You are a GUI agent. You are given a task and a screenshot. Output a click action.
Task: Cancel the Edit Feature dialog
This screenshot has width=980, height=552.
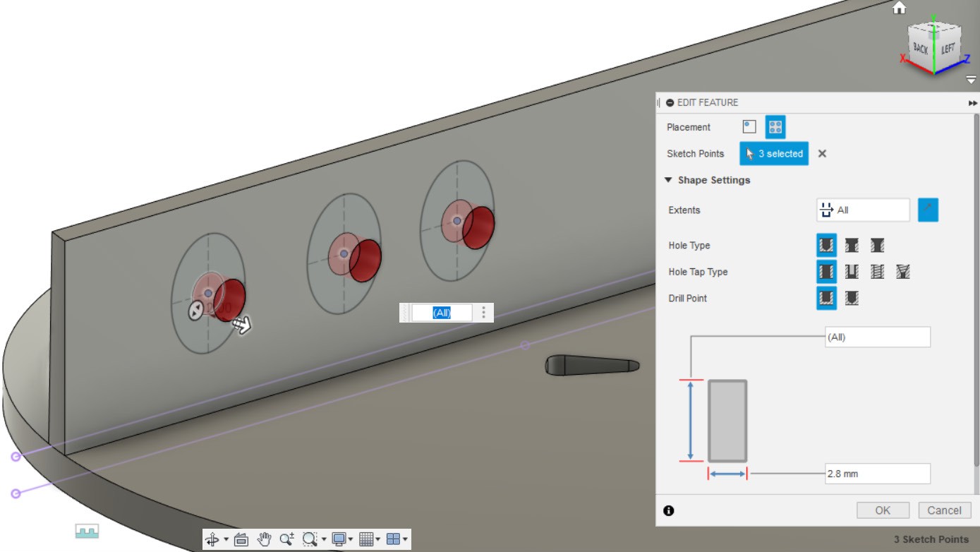(x=944, y=510)
